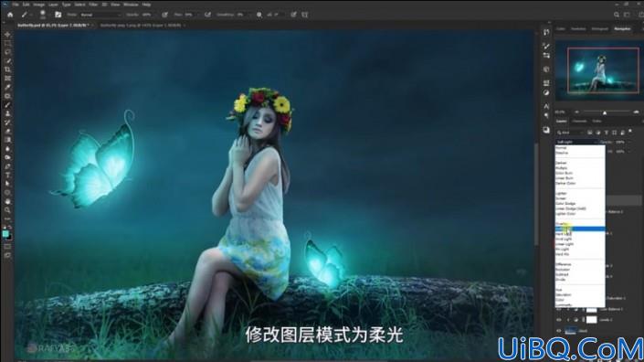Select the Move tool
The image size is (644, 362).
coord(7,35)
